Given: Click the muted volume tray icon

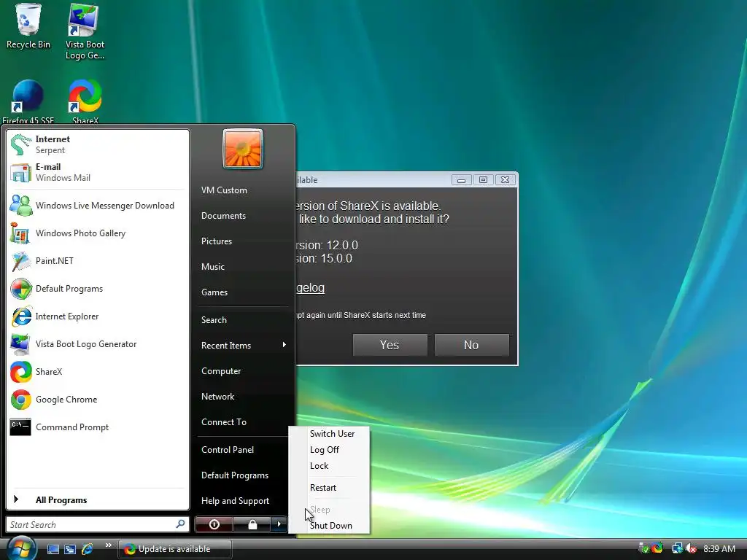Looking at the screenshot, I should point(691,548).
